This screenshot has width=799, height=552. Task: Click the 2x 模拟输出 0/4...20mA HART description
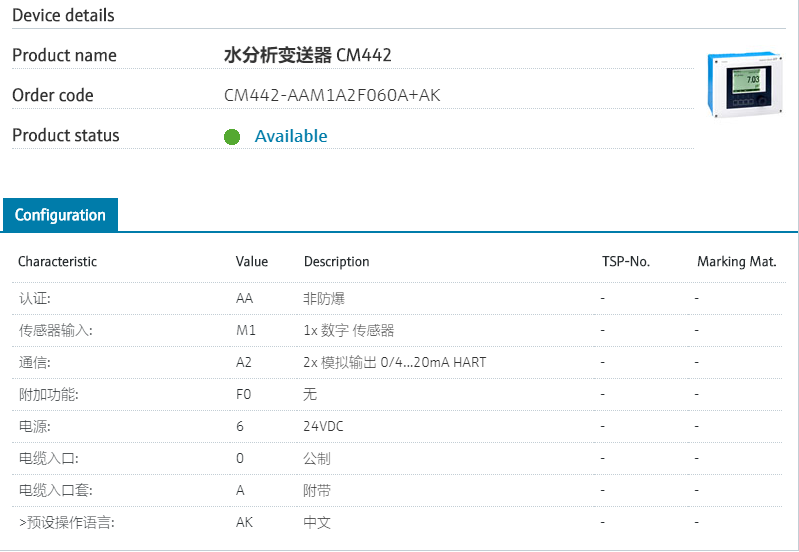coord(394,362)
